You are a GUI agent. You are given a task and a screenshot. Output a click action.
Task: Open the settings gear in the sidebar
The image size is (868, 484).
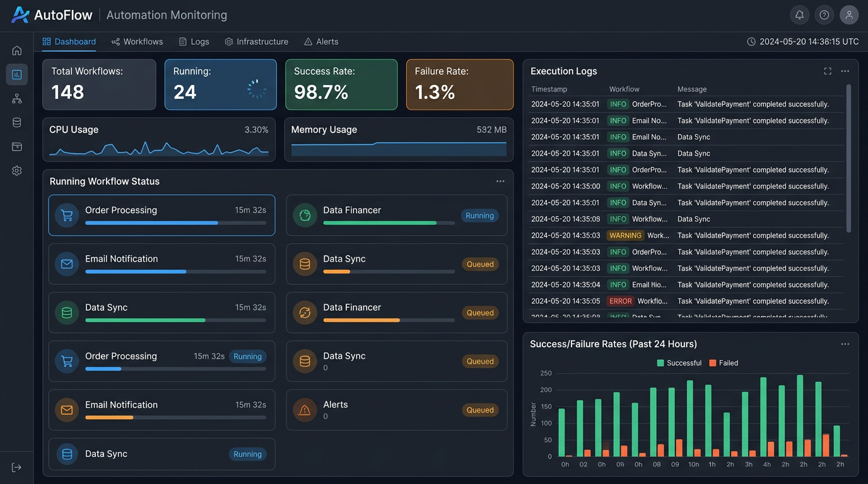coord(17,171)
